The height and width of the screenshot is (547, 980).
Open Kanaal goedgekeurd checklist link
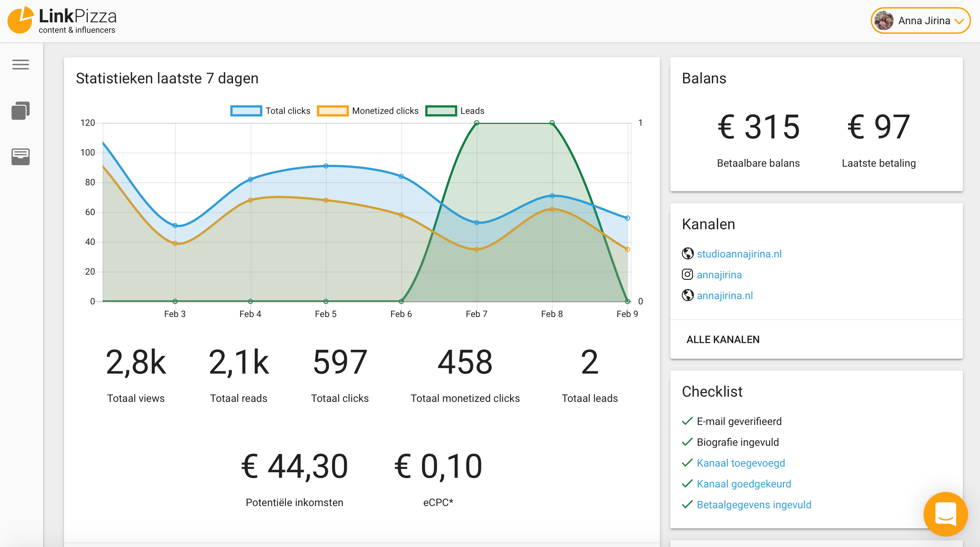pos(744,484)
